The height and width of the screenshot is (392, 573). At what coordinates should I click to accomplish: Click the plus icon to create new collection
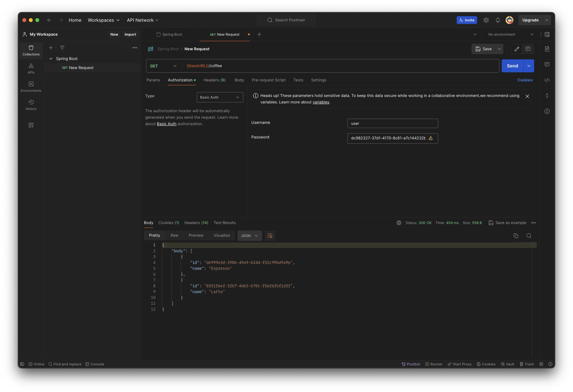51,48
